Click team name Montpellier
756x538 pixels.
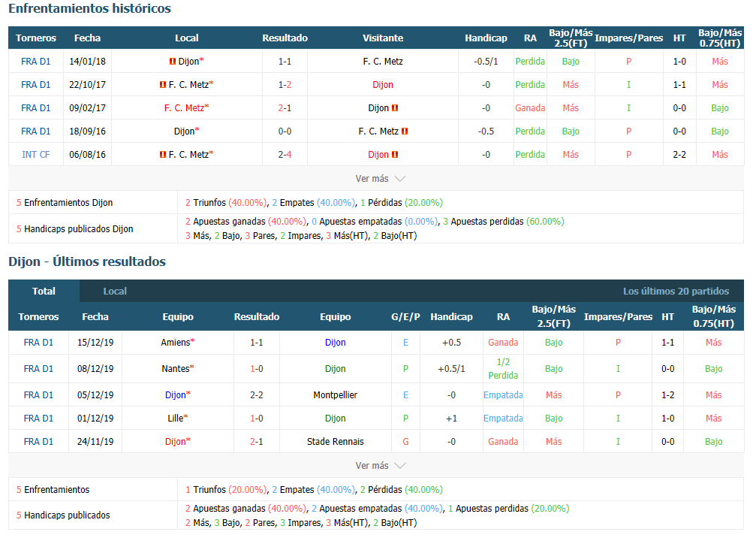(335, 394)
